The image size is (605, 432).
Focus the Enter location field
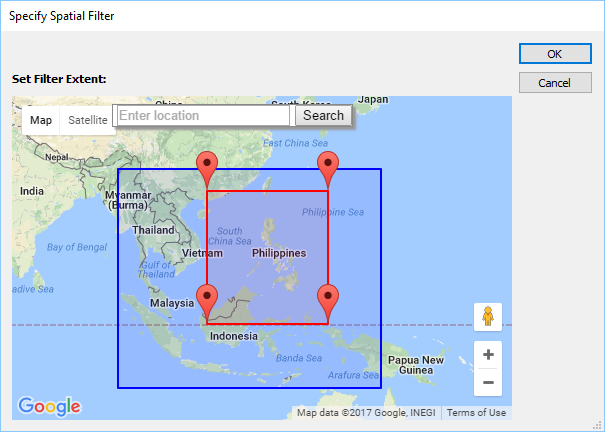pyautogui.click(x=204, y=115)
